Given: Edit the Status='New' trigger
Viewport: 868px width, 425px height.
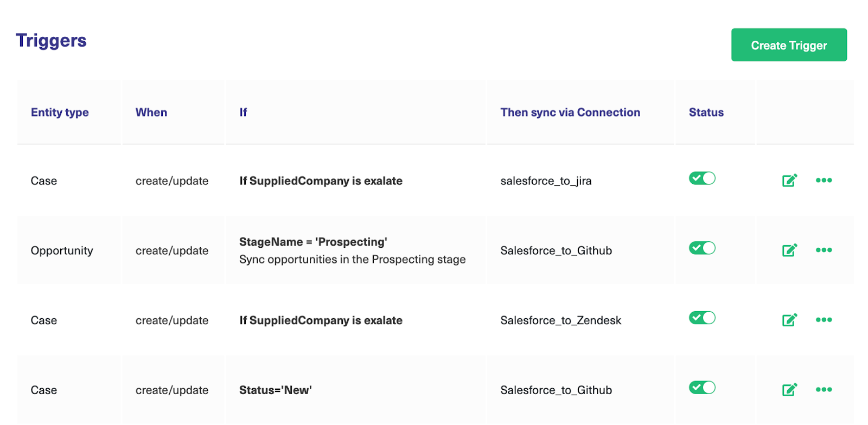Looking at the screenshot, I should coord(789,390).
